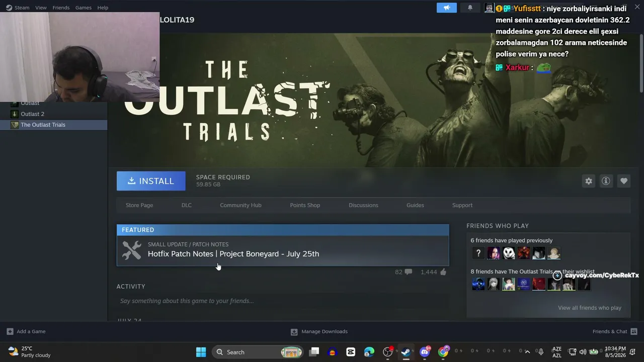
Task: Open the notifications bell
Action: pyautogui.click(x=470, y=8)
